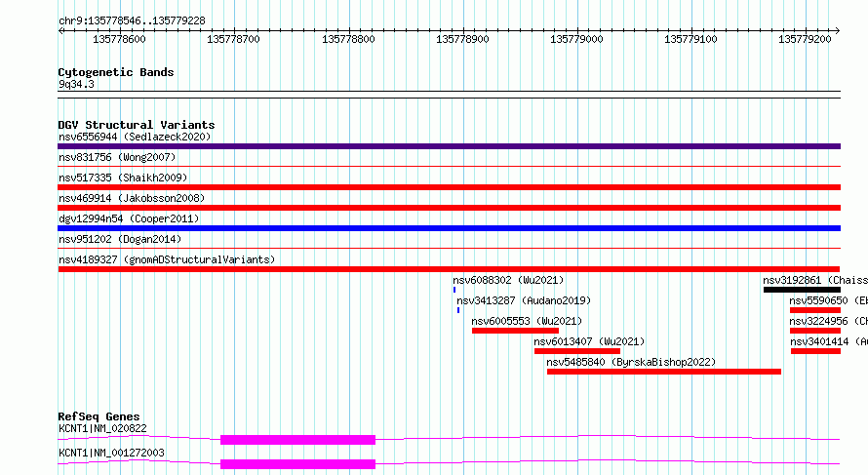
Task: Click nsv4189327 (gnomADStructuralVariants) label
Action: pos(167,259)
